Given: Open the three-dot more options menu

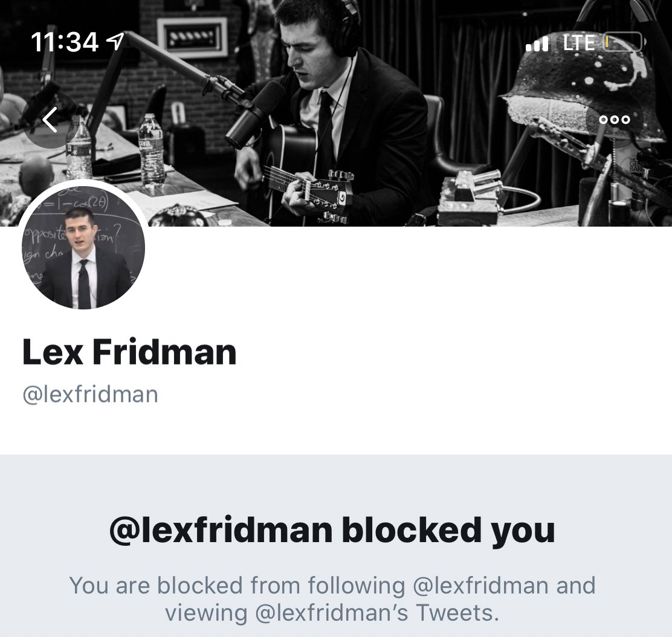Looking at the screenshot, I should (x=614, y=120).
